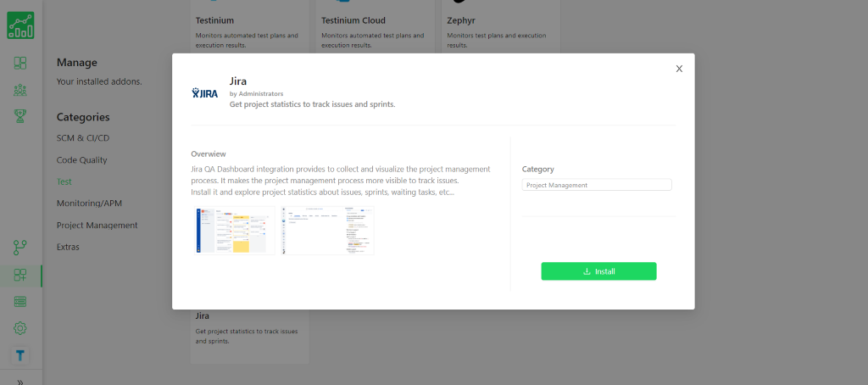Viewport: 868px width, 385px height.
Task: Open the dashboards grid icon in sidebar
Action: 20,63
